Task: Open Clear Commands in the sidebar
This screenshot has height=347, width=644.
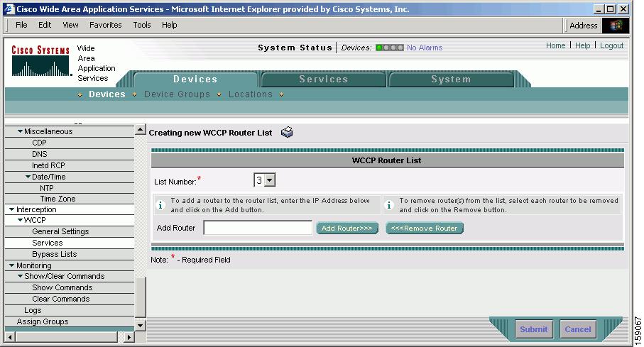Action: (61, 299)
